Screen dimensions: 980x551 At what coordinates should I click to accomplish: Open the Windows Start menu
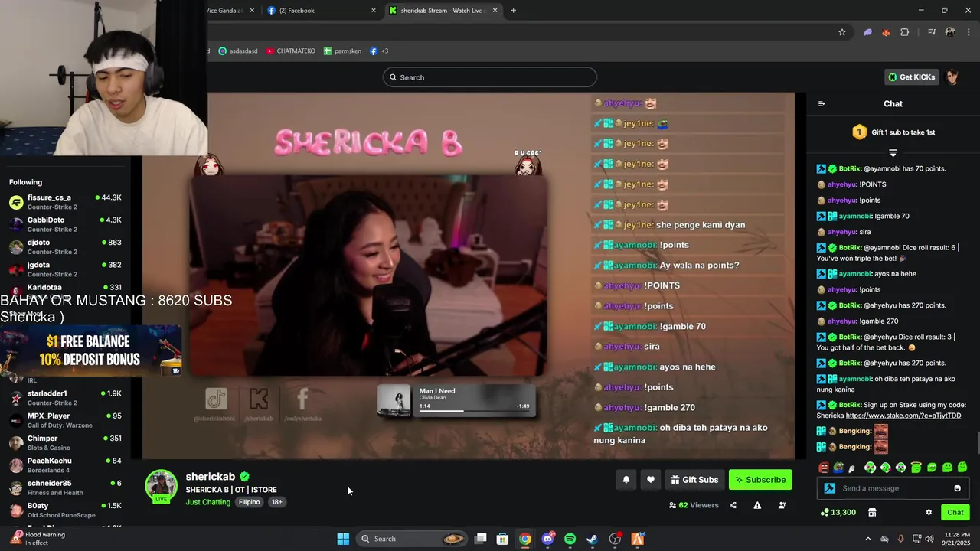tap(343, 539)
